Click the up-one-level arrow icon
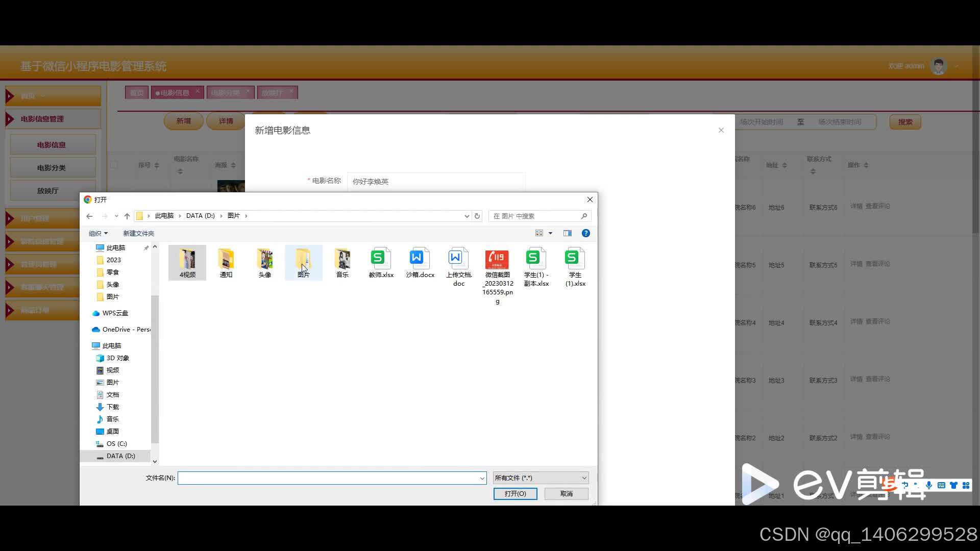Viewport: 980px width, 551px height. click(x=127, y=216)
